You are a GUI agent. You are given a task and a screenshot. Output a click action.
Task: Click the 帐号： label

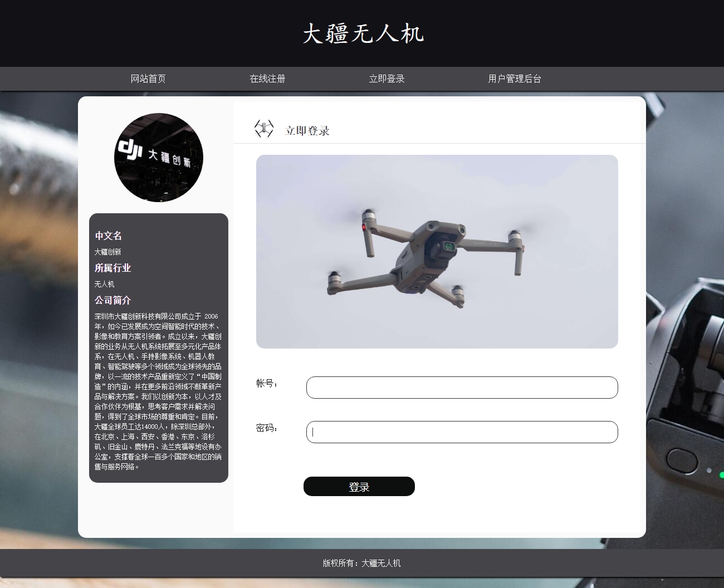coord(267,383)
